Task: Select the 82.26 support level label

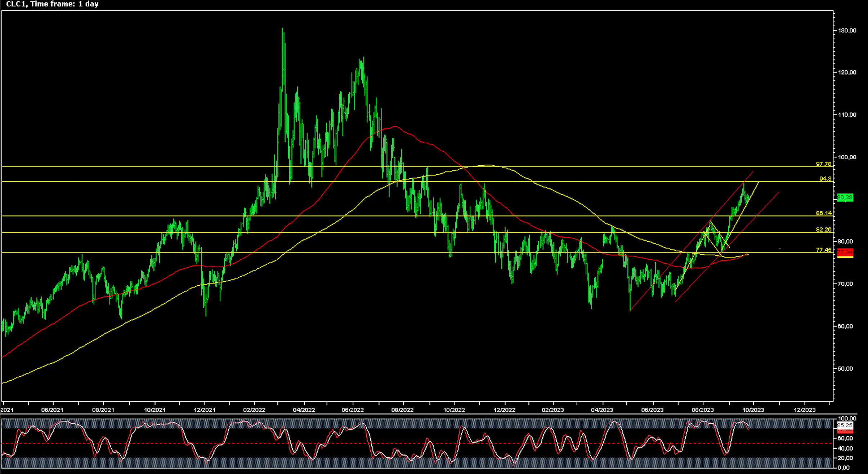Action: tap(823, 229)
